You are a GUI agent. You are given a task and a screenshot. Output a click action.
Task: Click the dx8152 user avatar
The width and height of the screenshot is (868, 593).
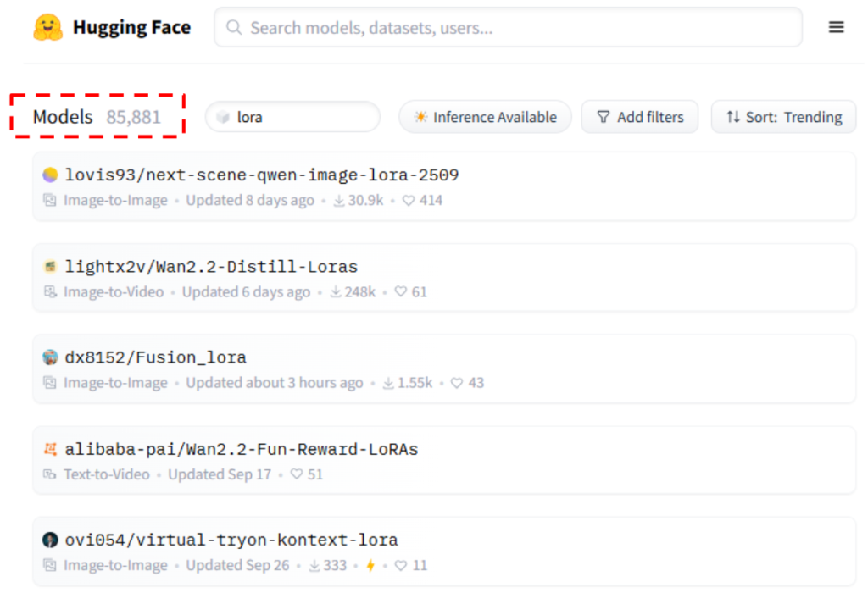(50, 357)
